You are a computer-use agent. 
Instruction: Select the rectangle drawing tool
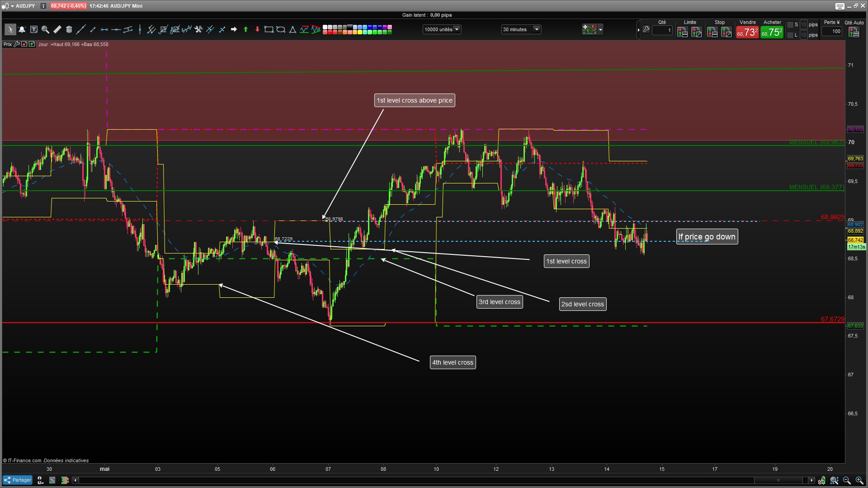pyautogui.click(x=269, y=30)
